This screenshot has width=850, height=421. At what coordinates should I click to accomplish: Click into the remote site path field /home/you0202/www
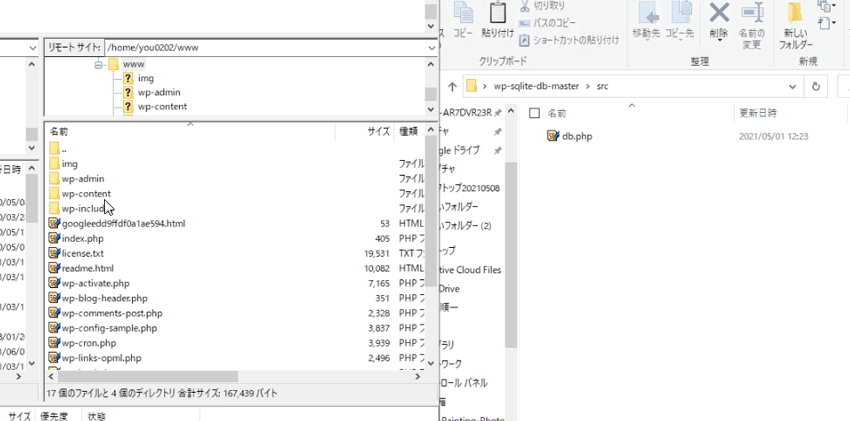coord(266,48)
